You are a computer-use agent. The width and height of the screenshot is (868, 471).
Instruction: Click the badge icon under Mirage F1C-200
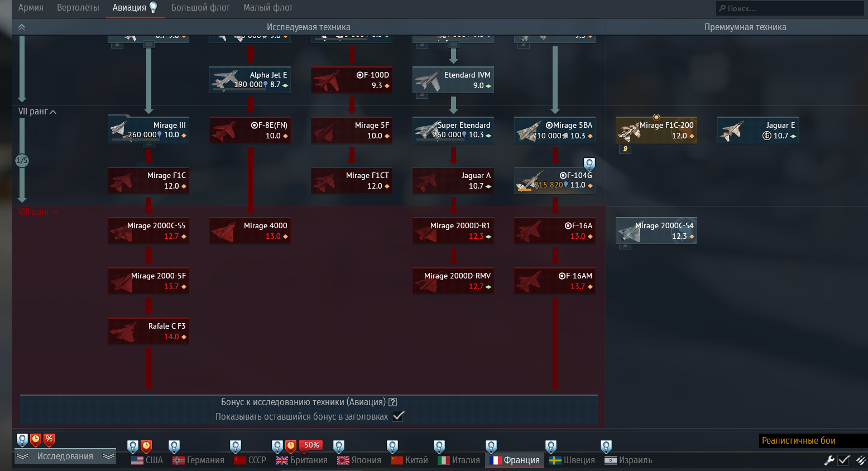point(625,149)
